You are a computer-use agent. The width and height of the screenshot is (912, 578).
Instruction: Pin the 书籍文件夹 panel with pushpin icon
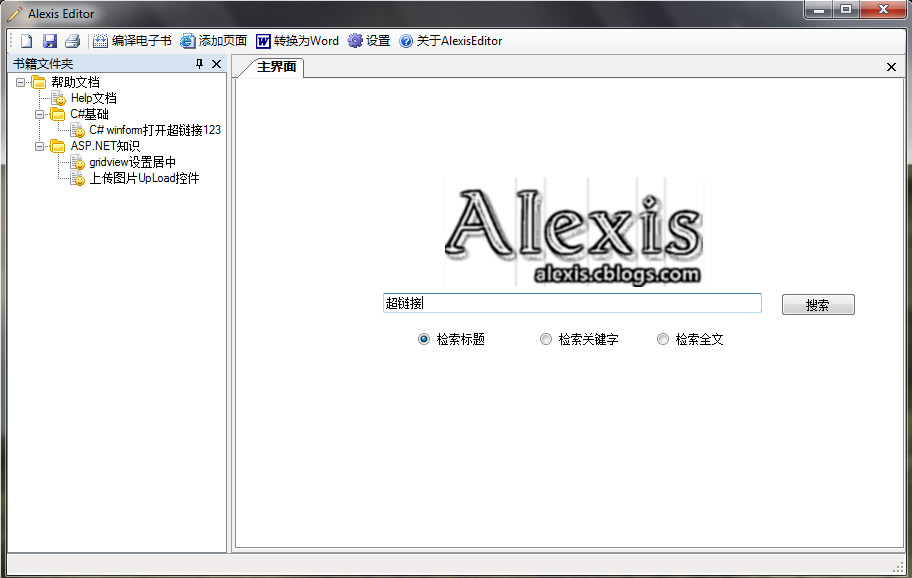click(x=200, y=63)
